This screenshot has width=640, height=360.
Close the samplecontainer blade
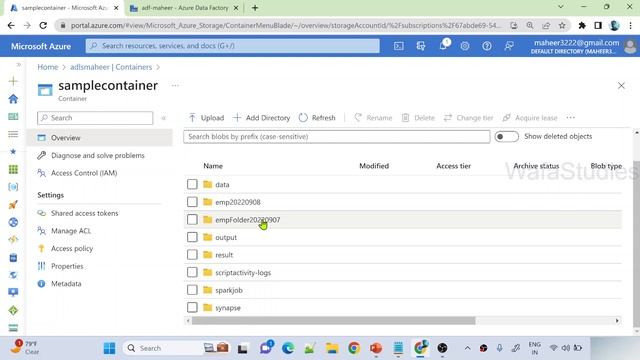pyautogui.click(x=621, y=86)
